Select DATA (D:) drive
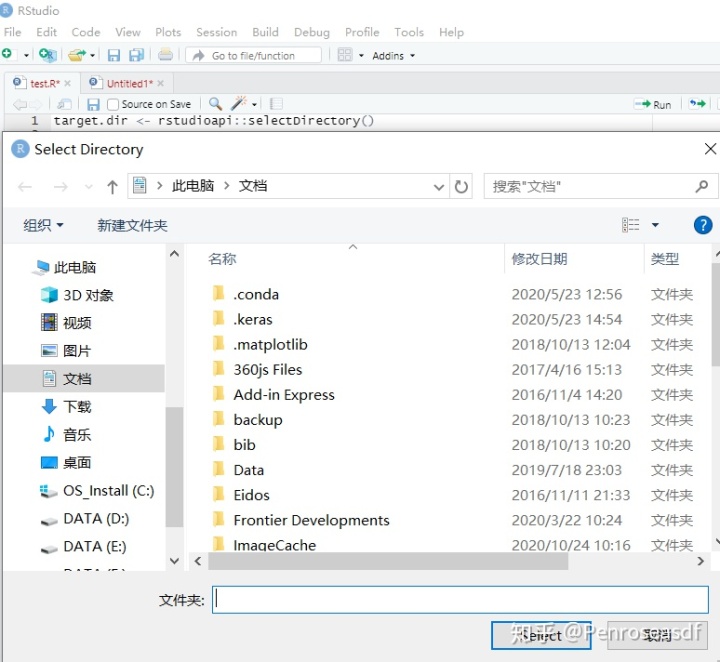 [84, 519]
